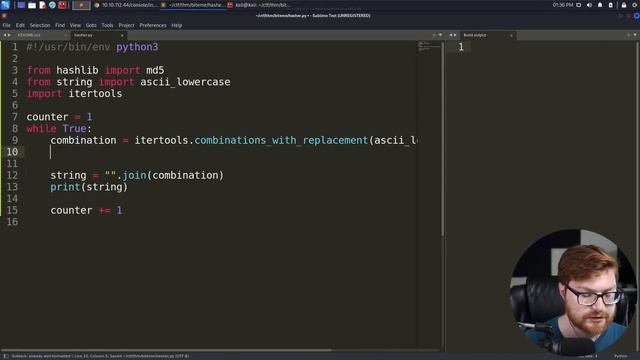The width and height of the screenshot is (640, 360).
Task: Open the Python syntax selector in status bar
Action: pos(620,356)
